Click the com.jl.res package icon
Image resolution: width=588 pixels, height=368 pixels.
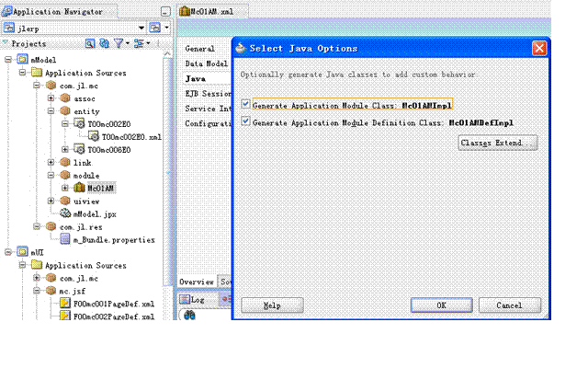point(51,226)
